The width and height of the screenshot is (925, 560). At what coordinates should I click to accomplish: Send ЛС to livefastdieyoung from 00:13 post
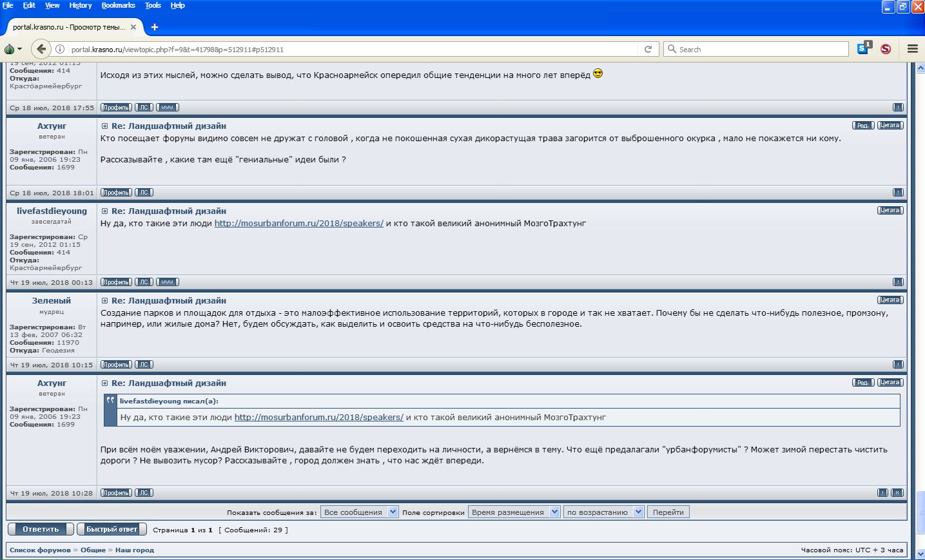144,282
